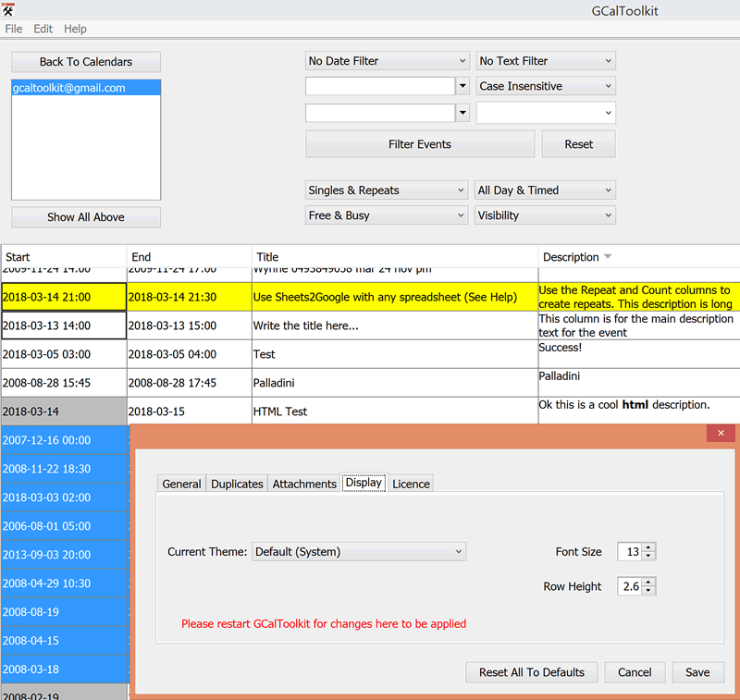
Task: Open the All Day & Timed dropdown
Action: click(545, 190)
